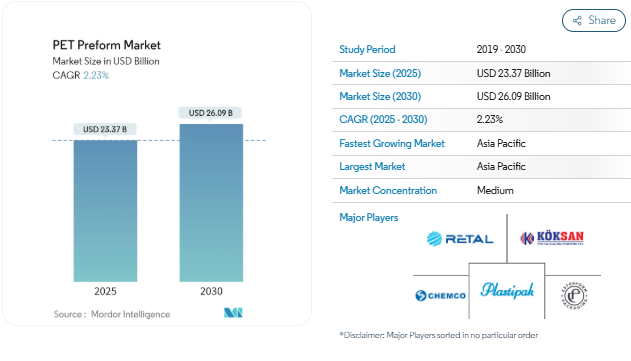The height and width of the screenshot is (361, 631).
Task: Click the Share button
Action: pyautogui.click(x=594, y=21)
